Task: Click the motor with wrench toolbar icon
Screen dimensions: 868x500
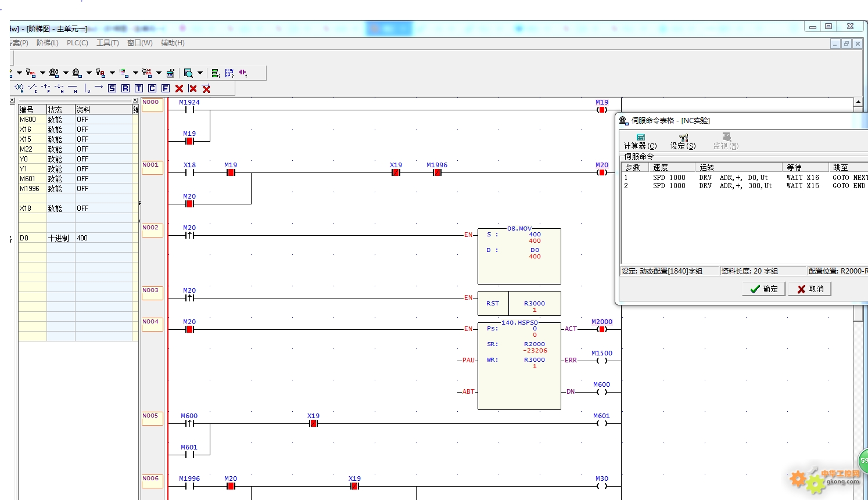Action: pos(54,73)
